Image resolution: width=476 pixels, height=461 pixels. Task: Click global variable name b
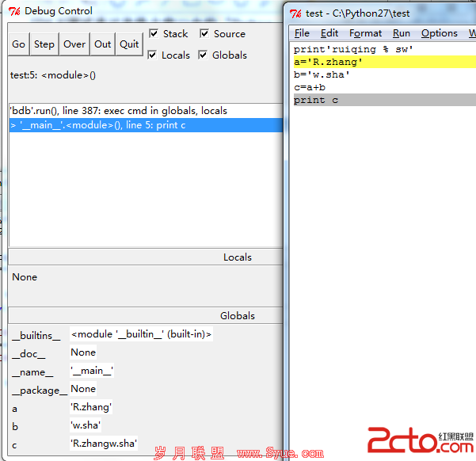click(x=15, y=427)
